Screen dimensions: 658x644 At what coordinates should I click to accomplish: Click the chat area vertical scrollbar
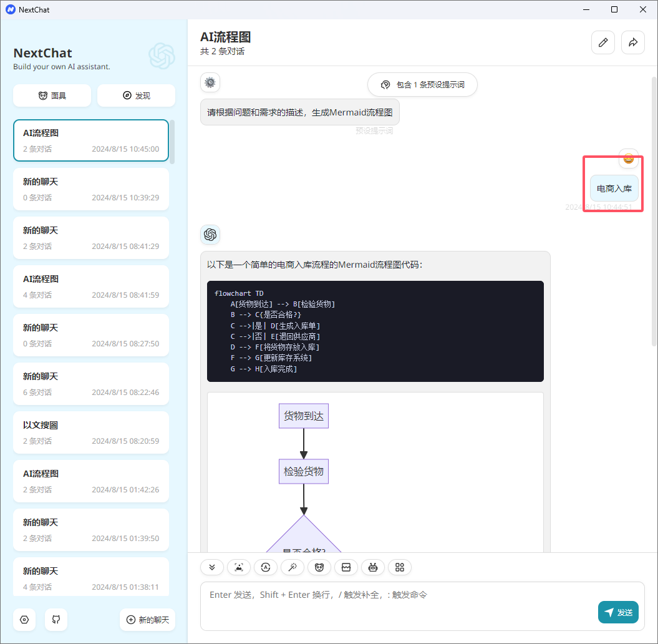654,212
